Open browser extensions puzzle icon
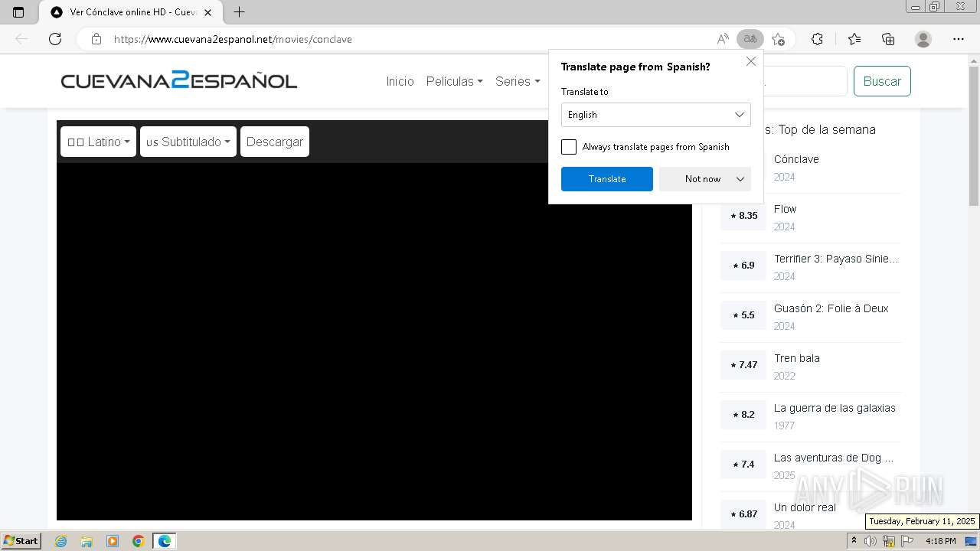The width and height of the screenshot is (980, 551). tap(817, 39)
